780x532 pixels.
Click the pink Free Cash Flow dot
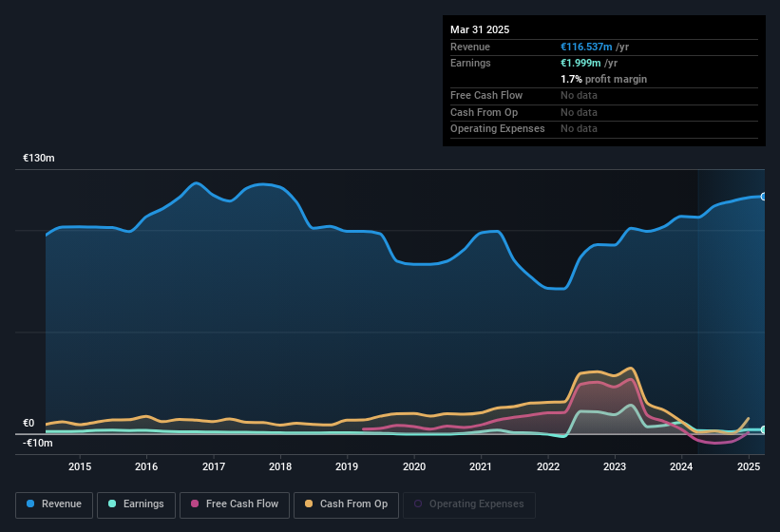[195, 503]
